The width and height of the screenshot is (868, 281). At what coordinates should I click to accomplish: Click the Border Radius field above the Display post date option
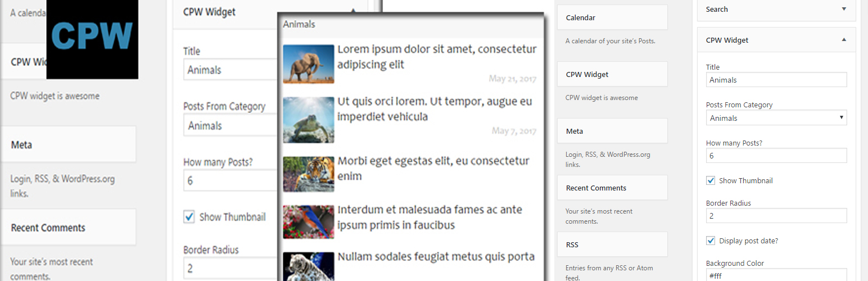tap(776, 216)
